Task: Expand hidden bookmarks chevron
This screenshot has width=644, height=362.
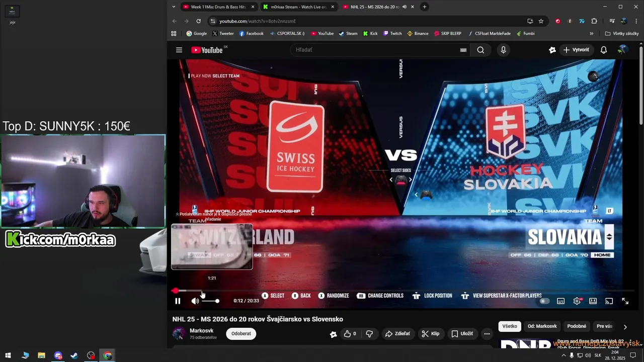Action: (x=592, y=34)
